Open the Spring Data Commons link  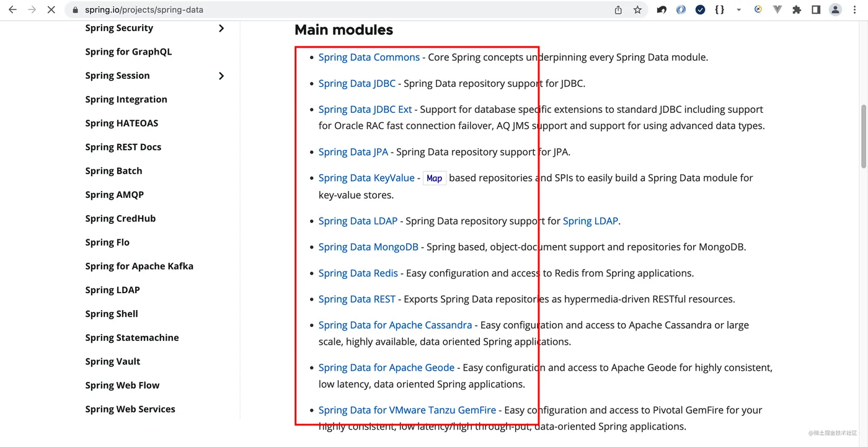(x=369, y=57)
